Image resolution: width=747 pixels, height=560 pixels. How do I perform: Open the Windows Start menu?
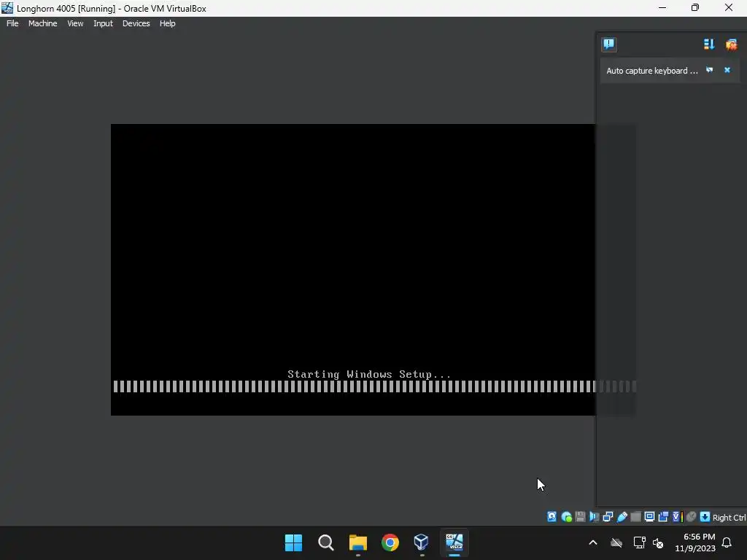tap(293, 542)
